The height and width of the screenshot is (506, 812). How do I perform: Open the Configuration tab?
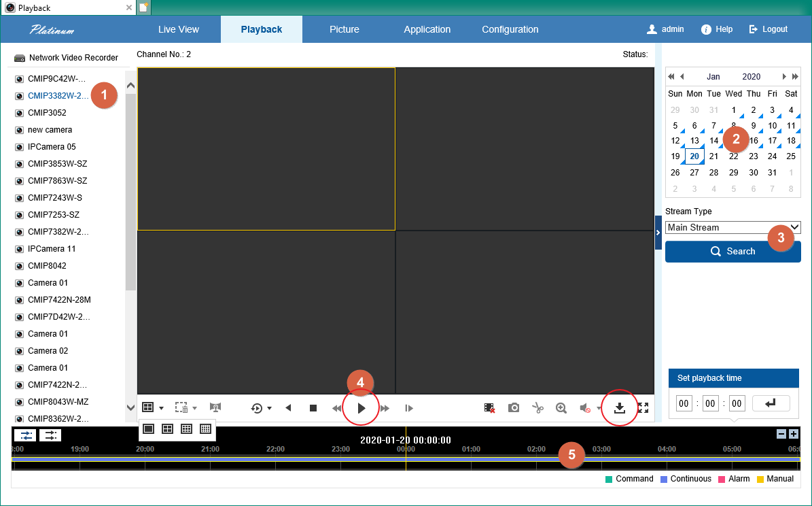click(510, 29)
